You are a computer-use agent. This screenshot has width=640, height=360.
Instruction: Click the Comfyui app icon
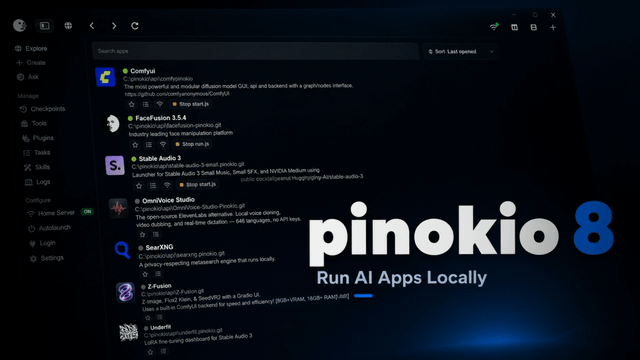click(x=105, y=77)
